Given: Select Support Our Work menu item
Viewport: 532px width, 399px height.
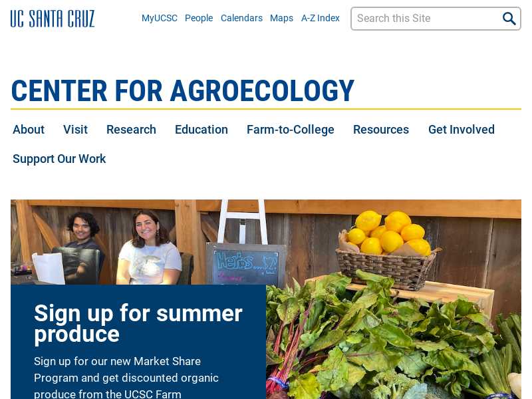Looking at the screenshot, I should (x=59, y=159).
